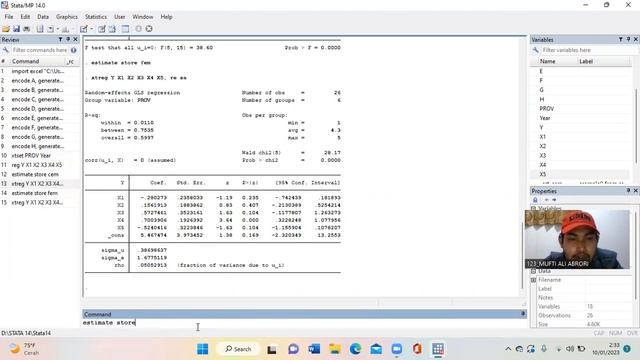
Task: Click the Viewer toolbar icon
Action: [51, 29]
